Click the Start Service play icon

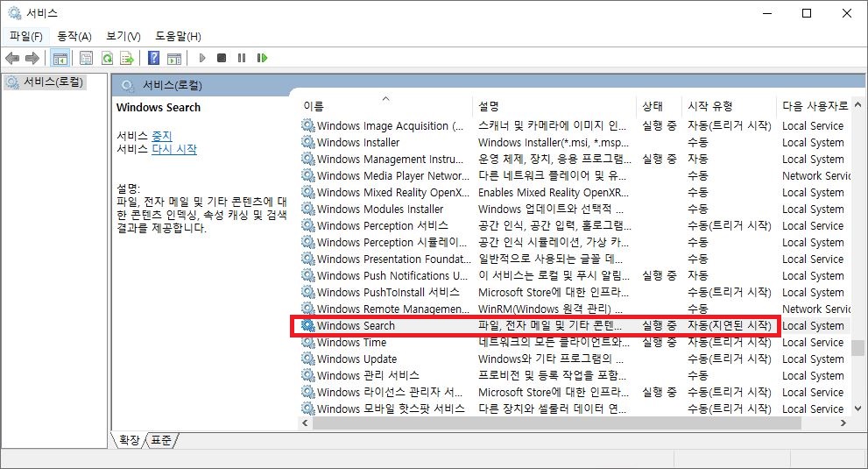(202, 58)
